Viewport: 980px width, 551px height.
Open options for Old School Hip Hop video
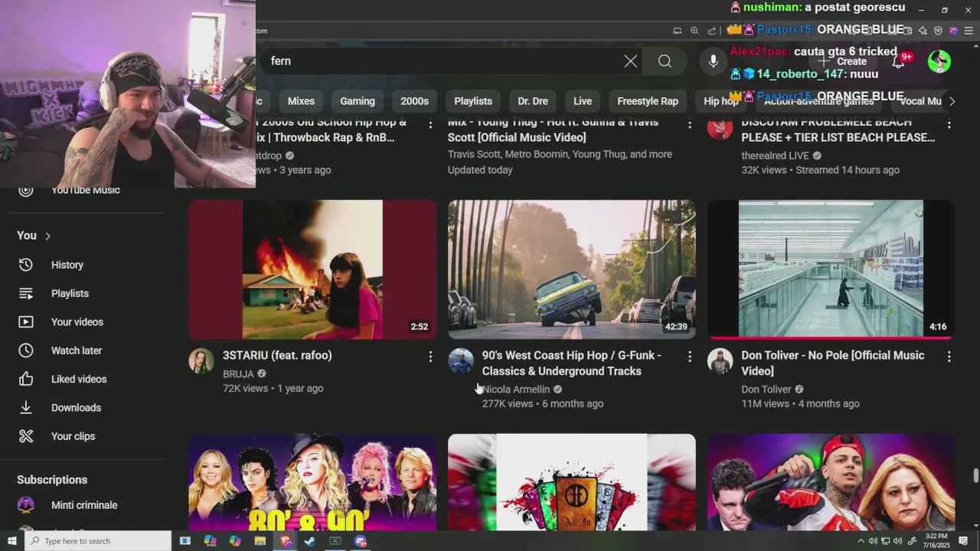(430, 124)
